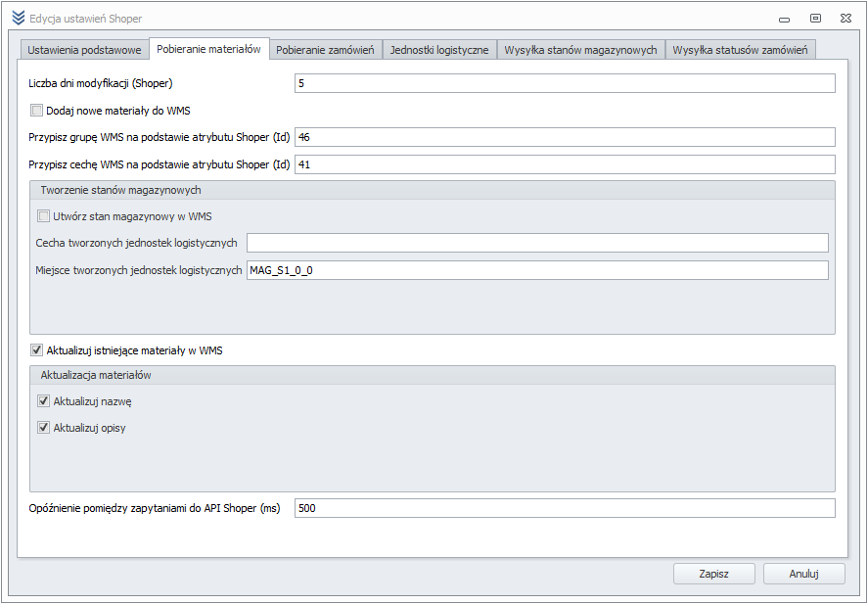Click the Liczba dni modyfikacji (Shoper) label
Viewport: 868px width, 604px height.
coord(101,83)
